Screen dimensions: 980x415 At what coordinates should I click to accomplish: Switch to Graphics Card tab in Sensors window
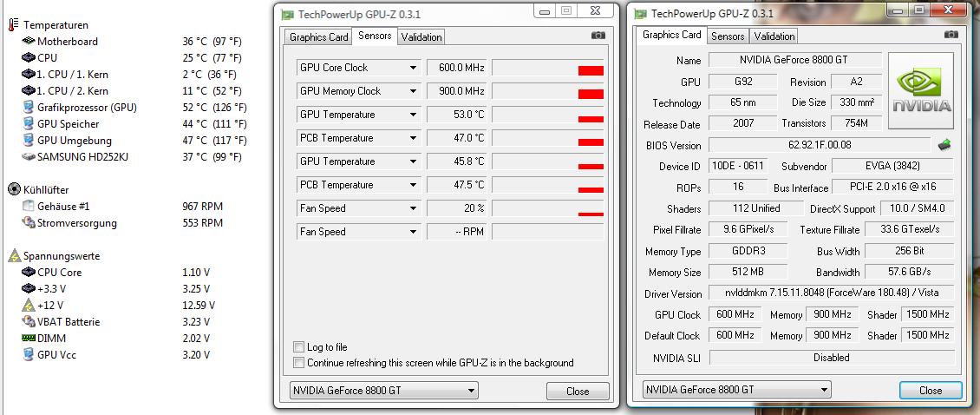click(x=319, y=37)
